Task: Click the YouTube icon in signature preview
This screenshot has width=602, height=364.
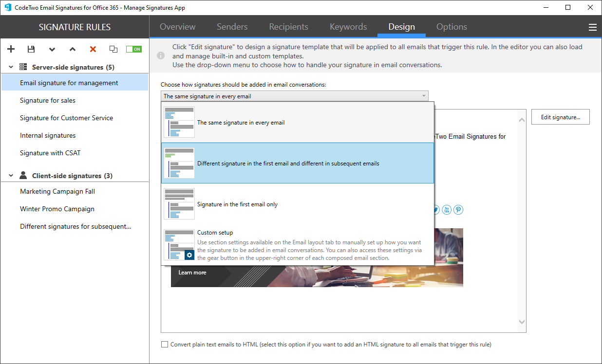Action: tap(446, 209)
